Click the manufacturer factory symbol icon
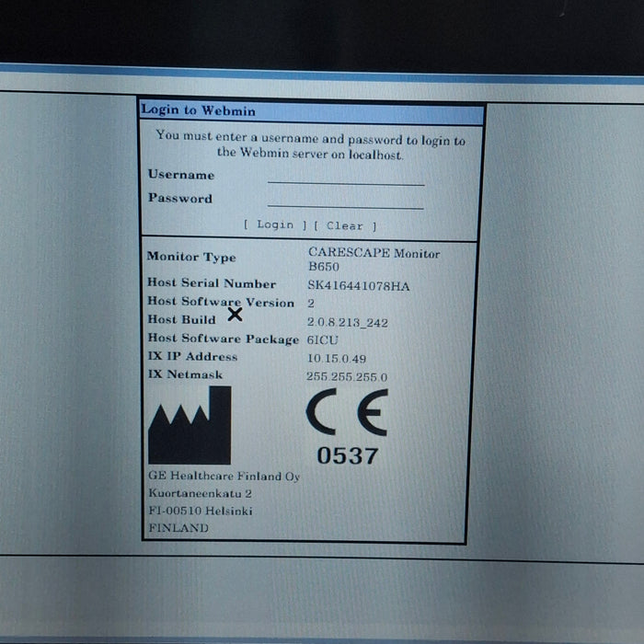Image resolution: width=644 pixels, height=644 pixels. [190, 425]
